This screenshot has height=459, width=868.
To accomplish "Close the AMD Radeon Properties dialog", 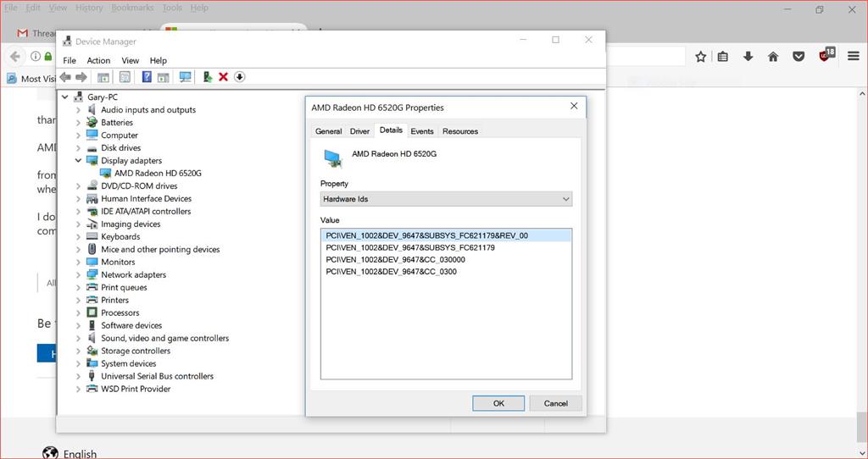I will [574, 106].
